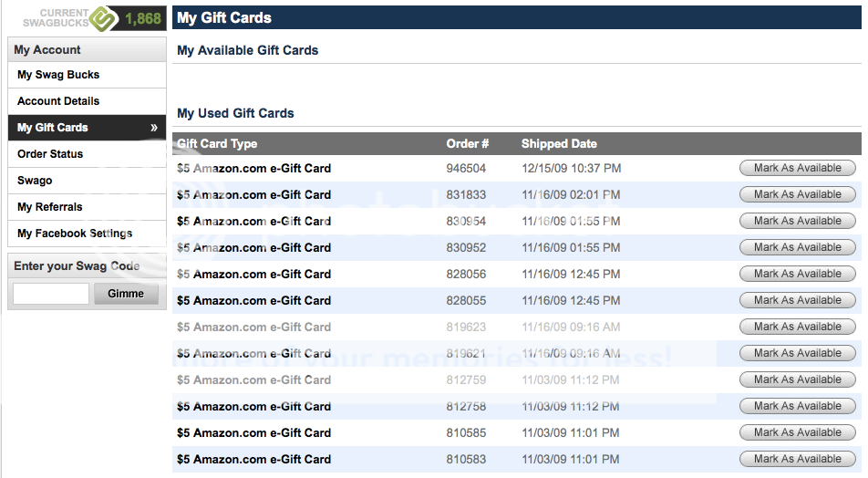This screenshot has height=478, width=868.
Task: Click order number 830952
Action: click(466, 247)
